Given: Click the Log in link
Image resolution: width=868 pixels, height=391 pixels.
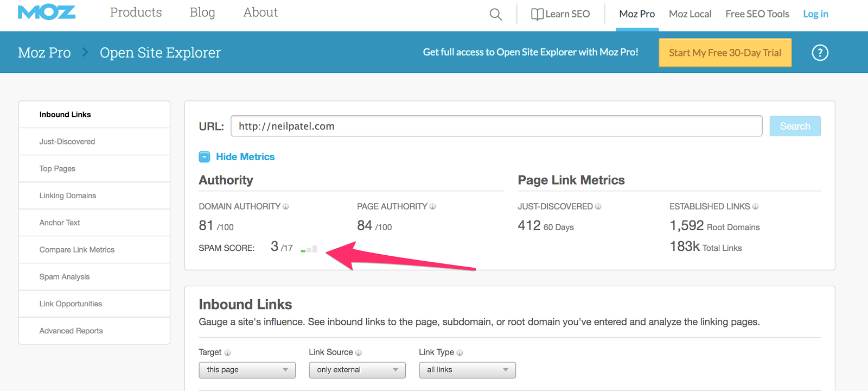Looking at the screenshot, I should tap(816, 14).
